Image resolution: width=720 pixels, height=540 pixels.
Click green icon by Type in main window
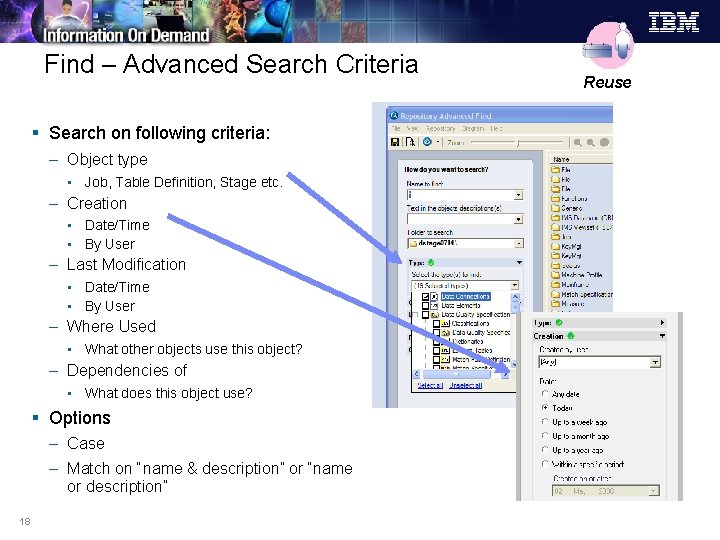431,263
